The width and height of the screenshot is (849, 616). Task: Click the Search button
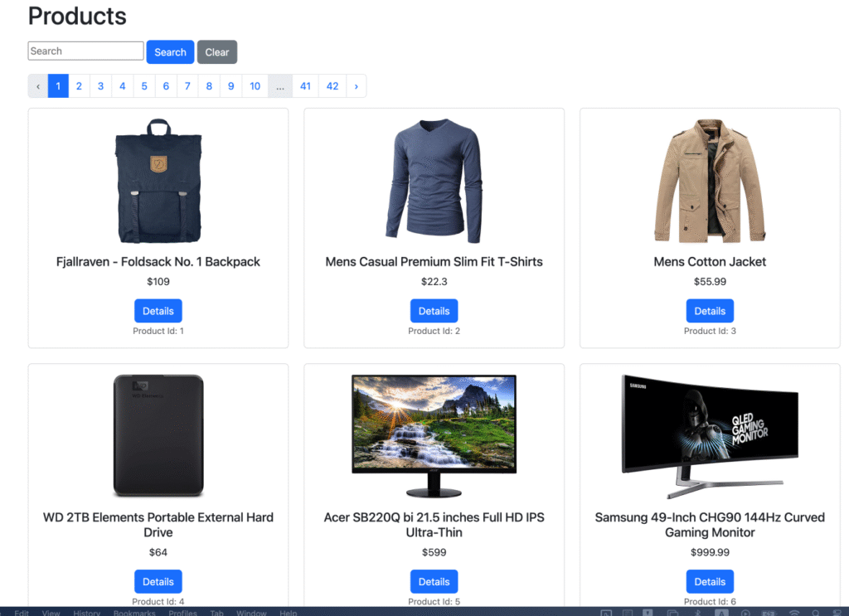[x=170, y=52]
